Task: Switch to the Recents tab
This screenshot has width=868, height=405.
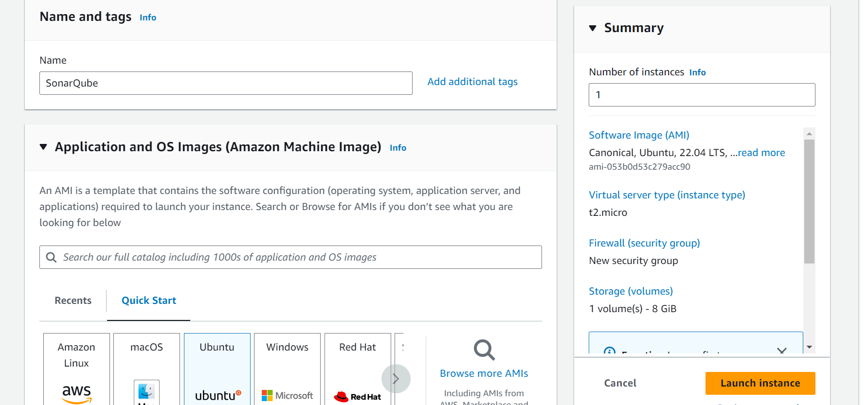Action: pos(73,300)
